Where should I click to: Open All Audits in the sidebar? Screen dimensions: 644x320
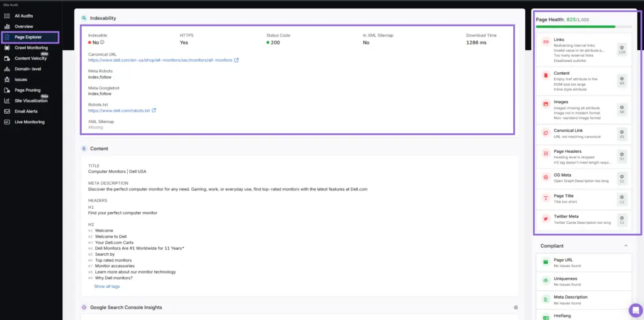(x=24, y=16)
